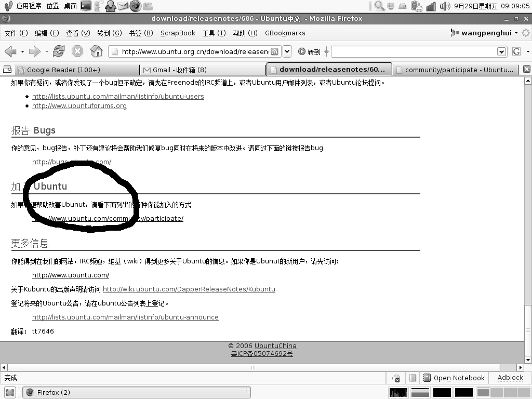The image size is (532, 399).
Task: Open the Back history dropdown arrow
Action: pos(22,51)
